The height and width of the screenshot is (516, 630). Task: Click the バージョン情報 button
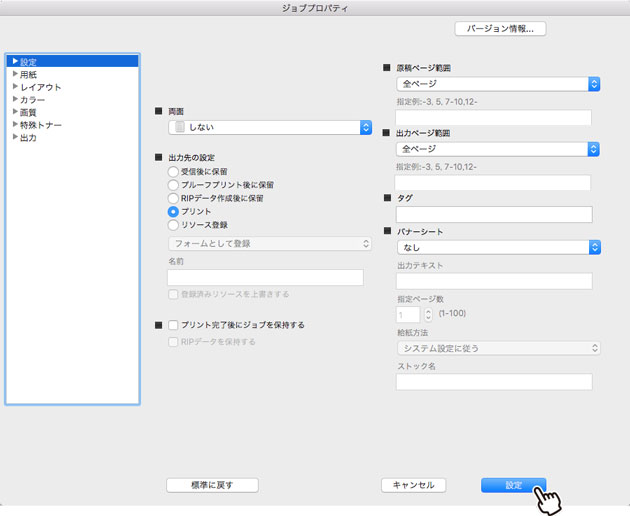500,29
